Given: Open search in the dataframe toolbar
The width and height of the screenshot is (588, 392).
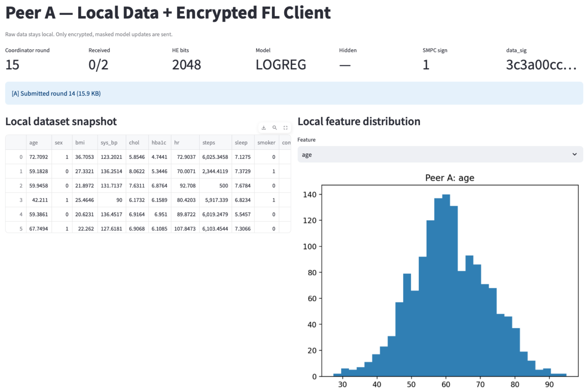Looking at the screenshot, I should coord(275,127).
